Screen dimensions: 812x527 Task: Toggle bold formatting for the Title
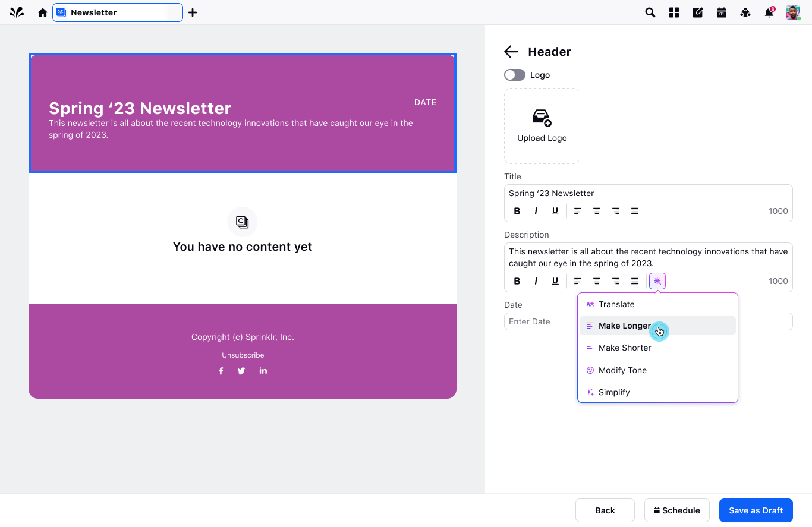(x=517, y=210)
